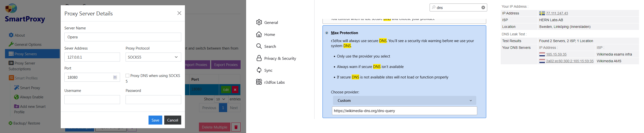Screen dimensions: 644x133
Task: Click the Backup/ Restore icon
Action: tap(10, 123)
